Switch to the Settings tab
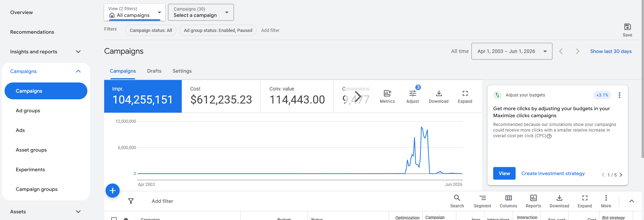The image size is (644, 220). point(182,71)
